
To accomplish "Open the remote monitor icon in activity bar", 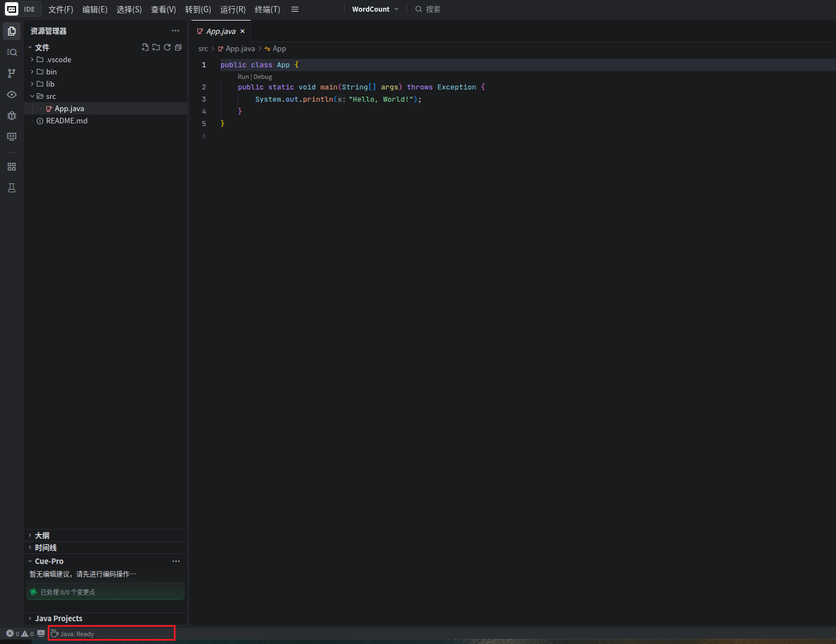I will click(12, 137).
